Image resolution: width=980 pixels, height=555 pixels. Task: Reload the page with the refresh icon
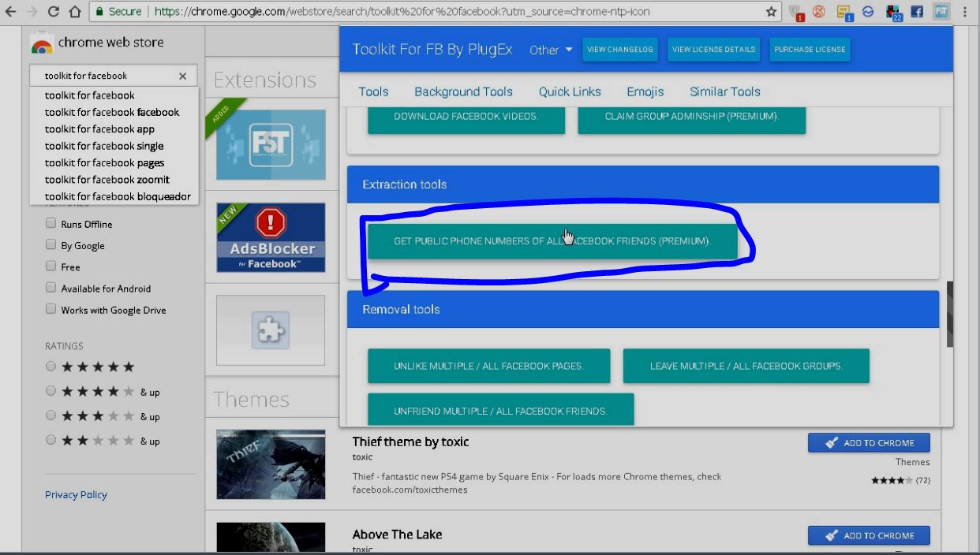[x=54, y=12]
